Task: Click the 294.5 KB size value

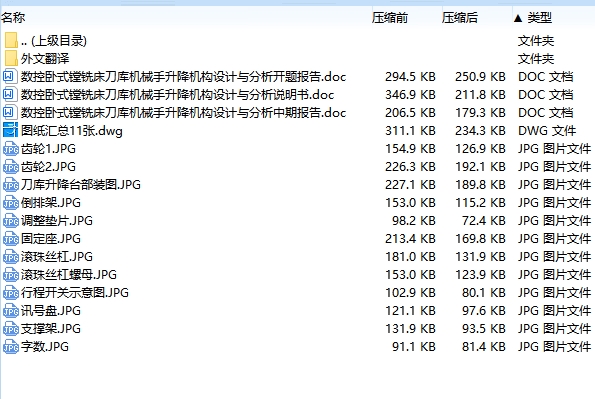Action: point(410,77)
